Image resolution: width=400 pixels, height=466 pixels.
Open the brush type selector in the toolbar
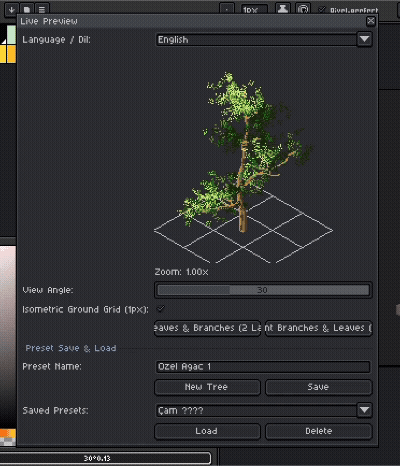point(227,10)
